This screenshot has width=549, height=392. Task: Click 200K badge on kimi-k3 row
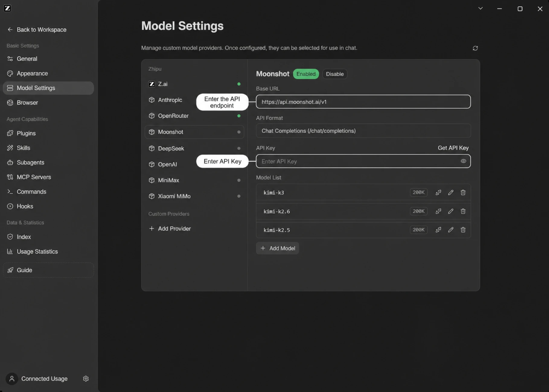point(419,192)
